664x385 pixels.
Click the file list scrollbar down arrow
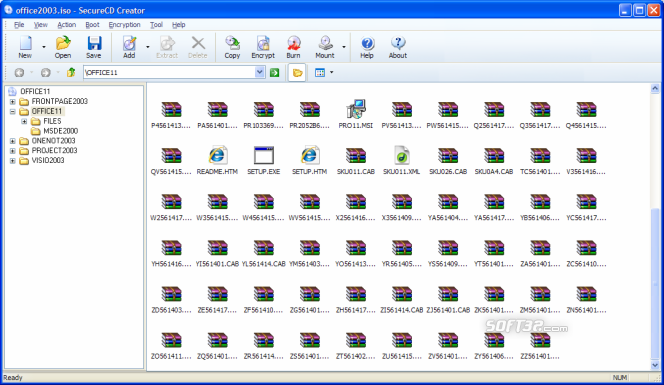point(655,365)
